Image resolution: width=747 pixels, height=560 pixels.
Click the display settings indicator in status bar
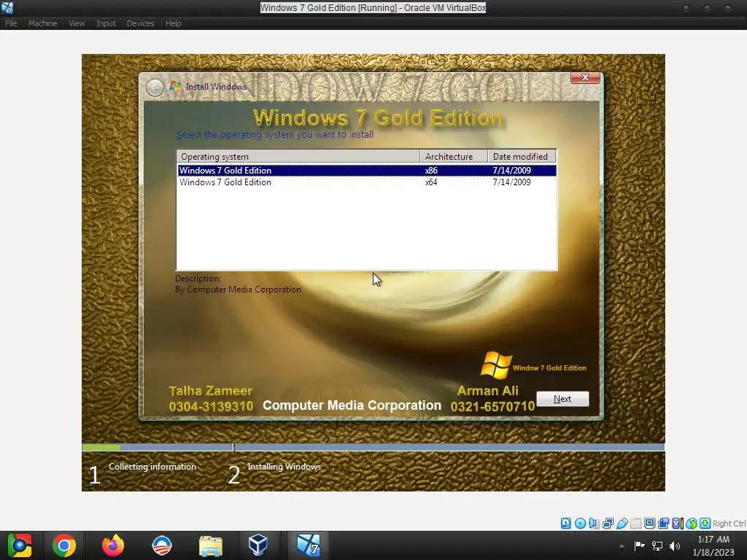pos(649,524)
